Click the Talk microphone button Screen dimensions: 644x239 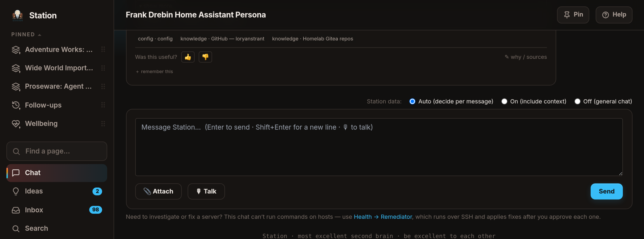point(206,192)
